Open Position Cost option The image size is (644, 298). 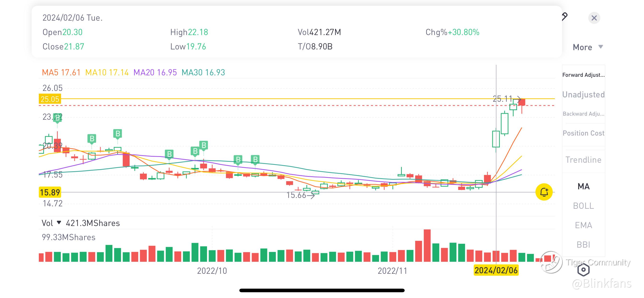583,133
